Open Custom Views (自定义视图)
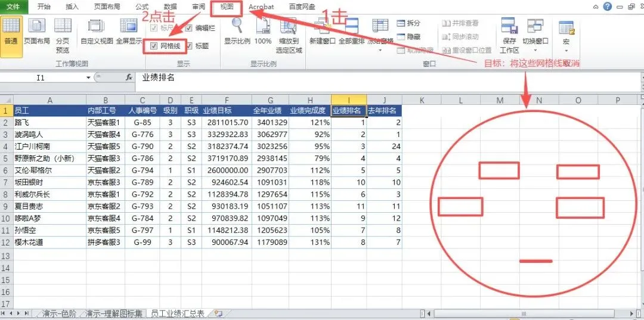Screen dimensions: 644x320 pyautogui.click(x=97, y=33)
